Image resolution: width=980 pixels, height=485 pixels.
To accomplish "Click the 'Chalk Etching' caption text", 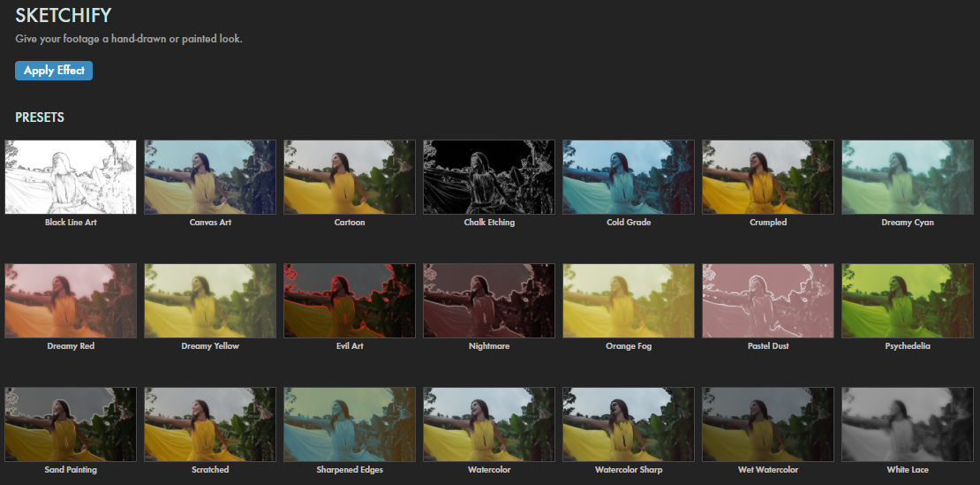I will [x=489, y=223].
